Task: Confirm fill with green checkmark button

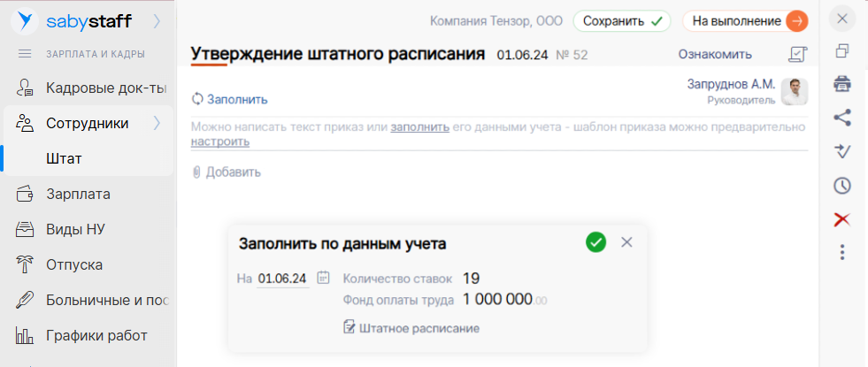Action: point(595,242)
